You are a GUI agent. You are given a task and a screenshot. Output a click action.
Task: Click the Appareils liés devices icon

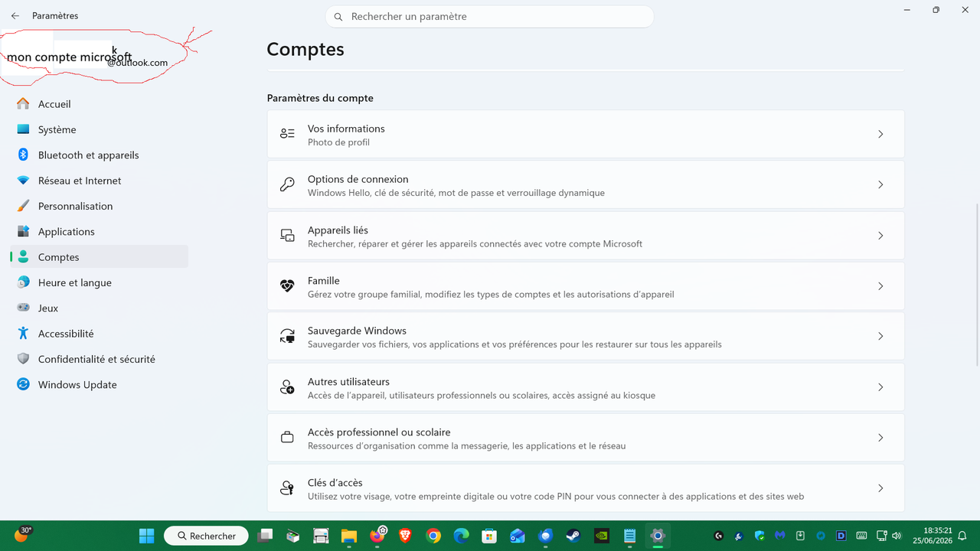click(287, 236)
